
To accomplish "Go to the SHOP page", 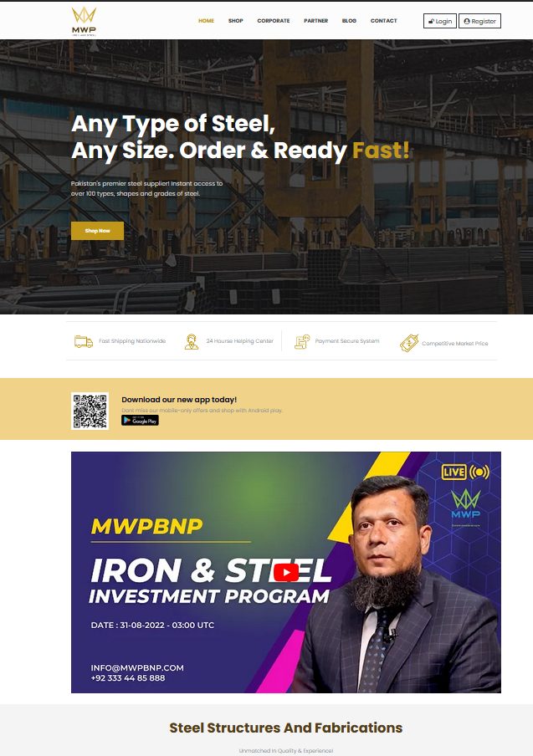I will coord(235,21).
